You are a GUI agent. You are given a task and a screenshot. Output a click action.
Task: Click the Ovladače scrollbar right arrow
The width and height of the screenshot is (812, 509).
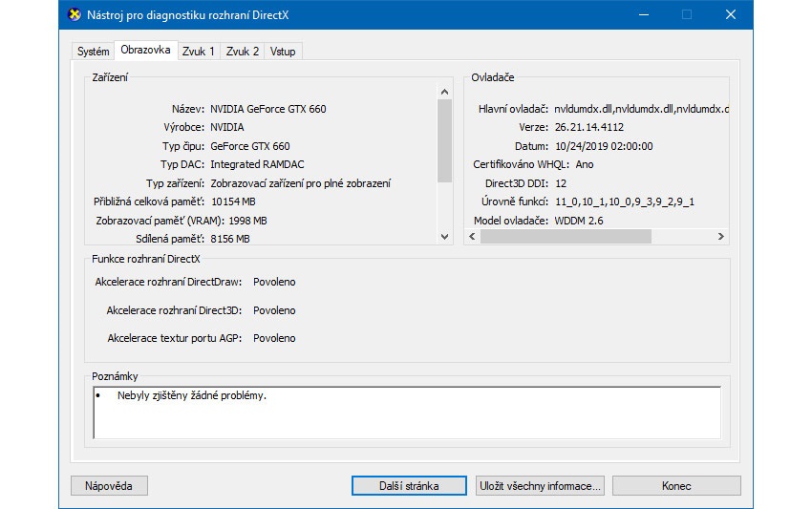pyautogui.click(x=721, y=237)
